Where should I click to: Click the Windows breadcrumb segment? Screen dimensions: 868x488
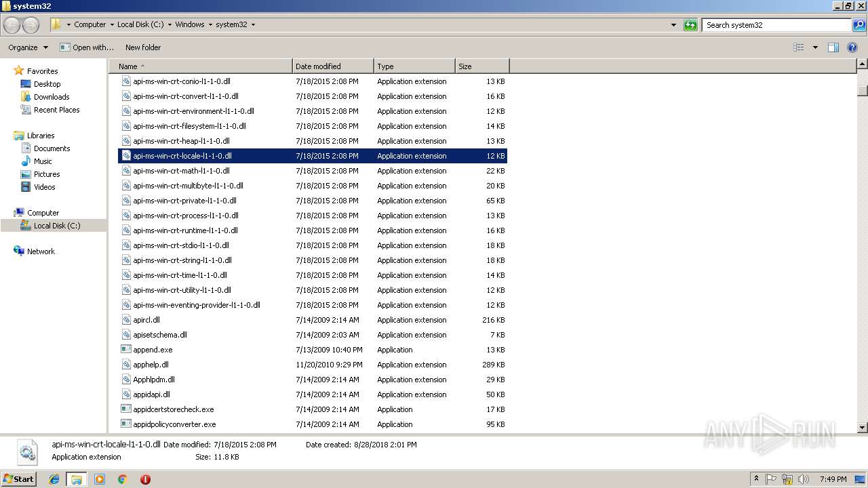[190, 24]
